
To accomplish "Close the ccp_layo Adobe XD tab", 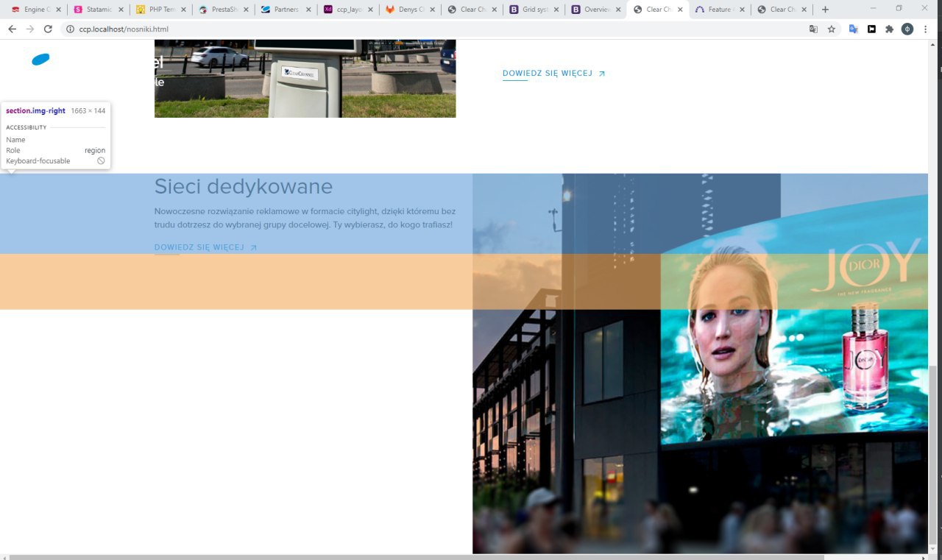I will pyautogui.click(x=370, y=10).
